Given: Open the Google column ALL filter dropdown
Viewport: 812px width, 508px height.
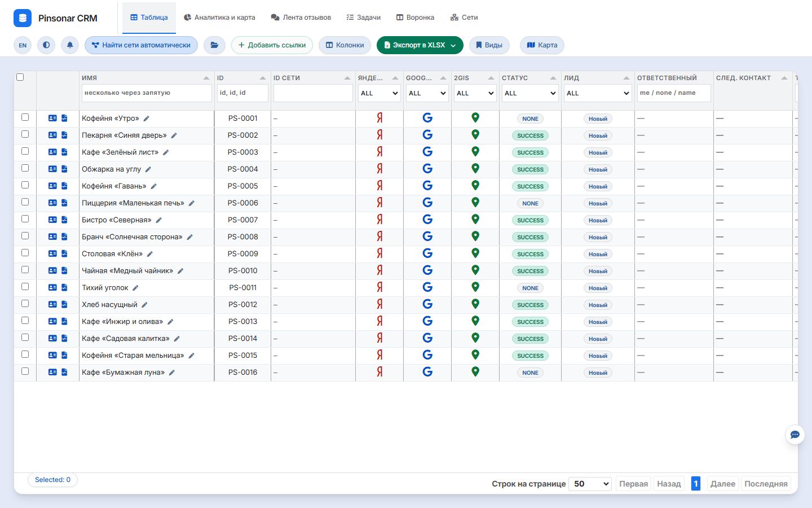Looking at the screenshot, I should (427, 93).
